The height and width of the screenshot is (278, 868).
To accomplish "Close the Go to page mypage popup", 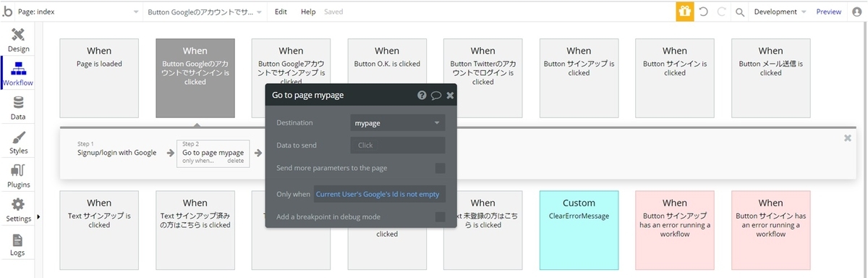I will pyautogui.click(x=450, y=95).
